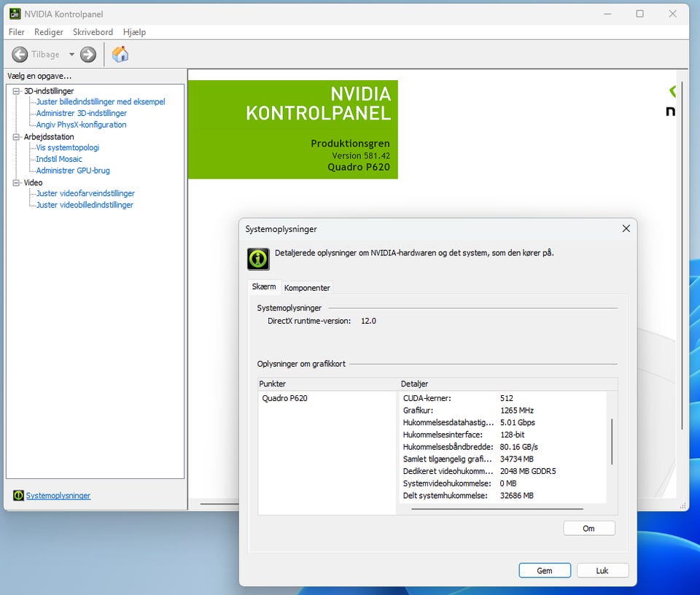The height and width of the screenshot is (595, 700).
Task: Click the Systemoplysninger link at bottom left
Action: pyautogui.click(x=58, y=495)
